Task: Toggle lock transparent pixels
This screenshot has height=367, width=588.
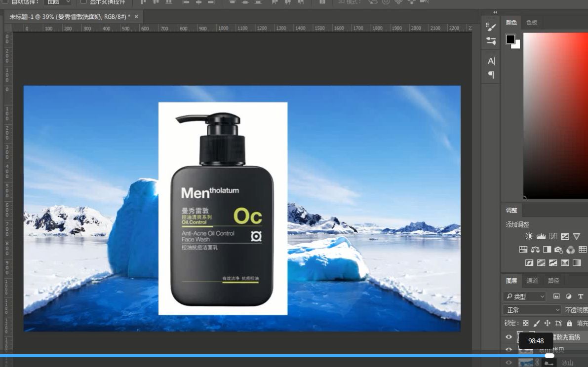Action: 526,323
